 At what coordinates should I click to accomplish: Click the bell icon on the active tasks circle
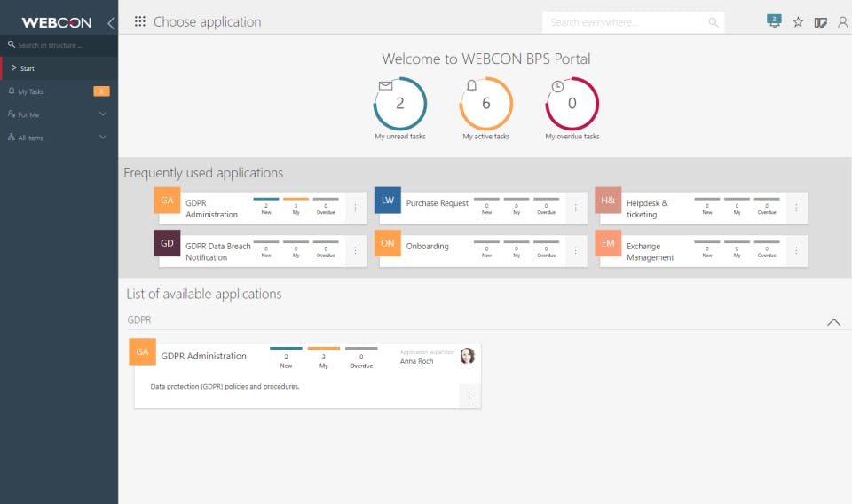(x=471, y=85)
